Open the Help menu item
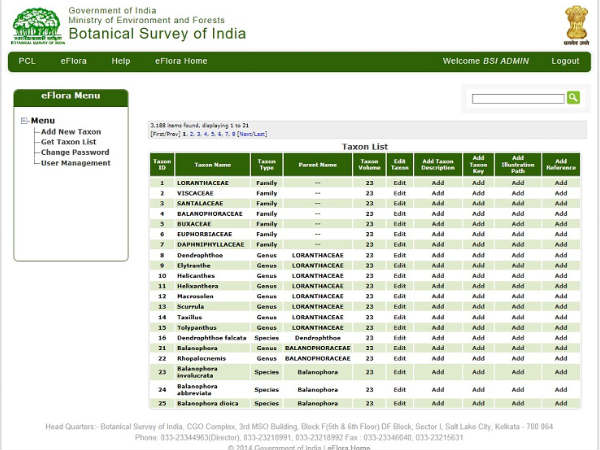This screenshot has width=600, height=450. [121, 61]
